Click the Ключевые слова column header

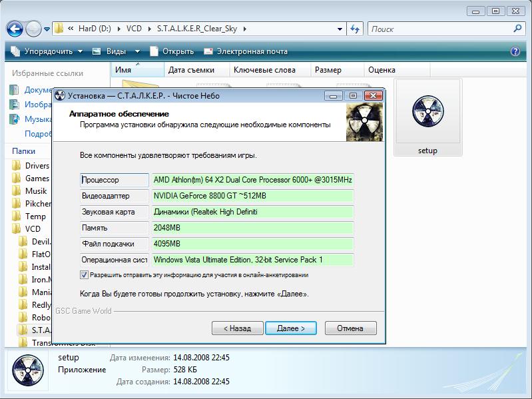click(270, 70)
